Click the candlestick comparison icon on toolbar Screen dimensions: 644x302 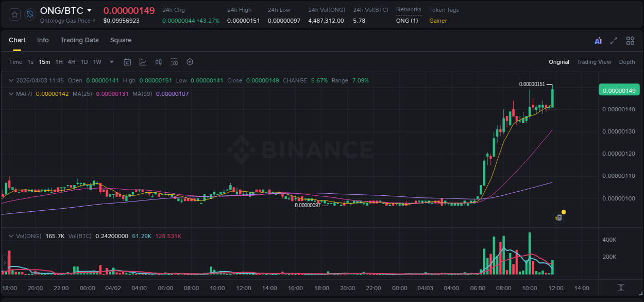click(x=159, y=62)
